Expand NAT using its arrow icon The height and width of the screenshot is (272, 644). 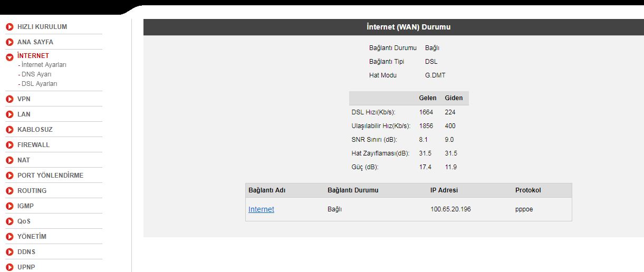(9, 160)
